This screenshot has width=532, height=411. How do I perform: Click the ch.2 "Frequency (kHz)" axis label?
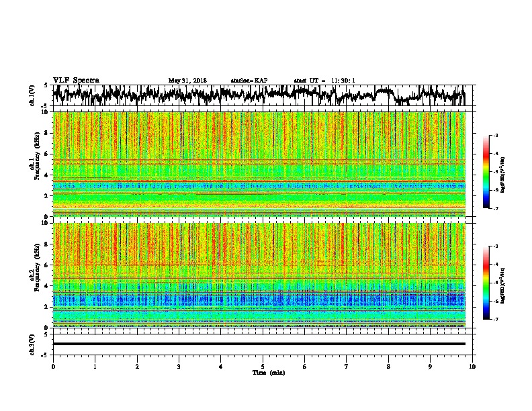38,267
